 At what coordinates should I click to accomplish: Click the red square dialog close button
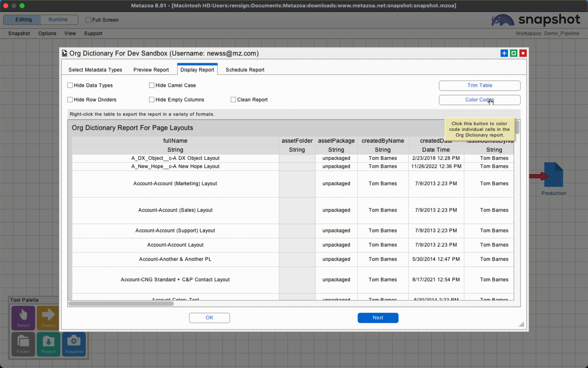point(523,53)
